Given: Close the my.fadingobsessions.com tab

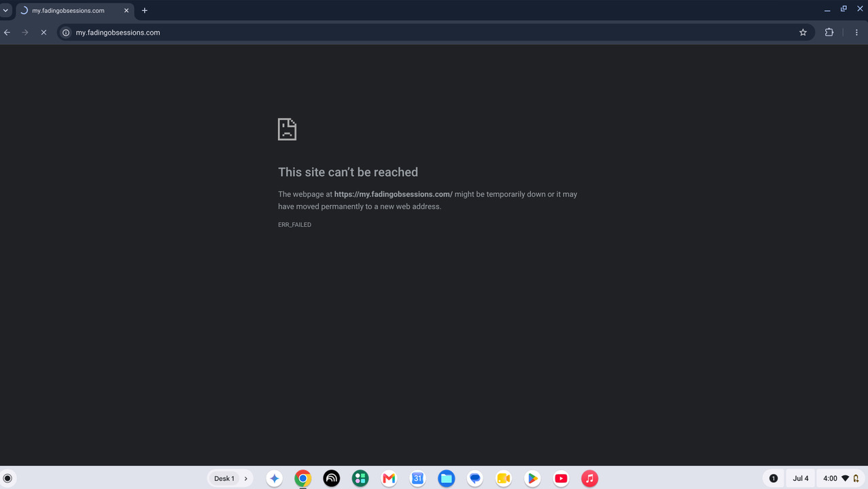Looking at the screenshot, I should point(126,10).
